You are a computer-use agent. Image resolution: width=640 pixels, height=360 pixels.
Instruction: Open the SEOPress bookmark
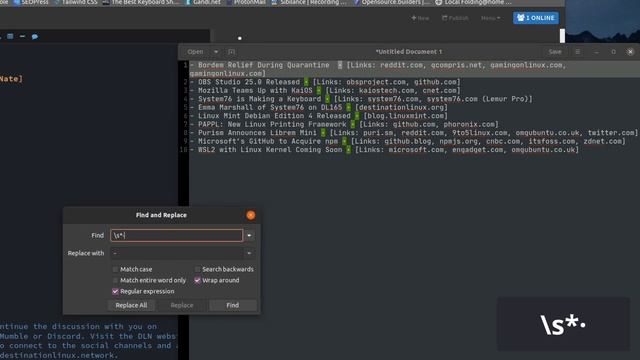(31, 2)
